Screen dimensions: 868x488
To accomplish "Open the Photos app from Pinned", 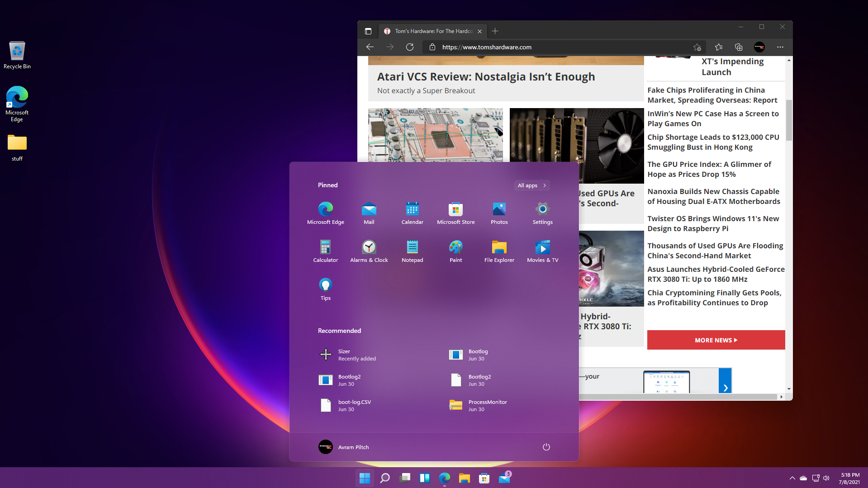I will 499,213.
